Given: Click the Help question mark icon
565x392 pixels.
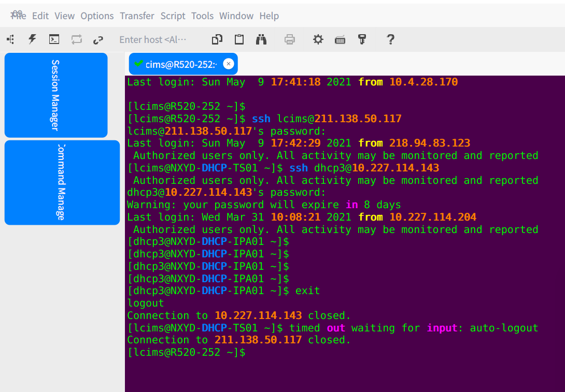Looking at the screenshot, I should tap(391, 39).
